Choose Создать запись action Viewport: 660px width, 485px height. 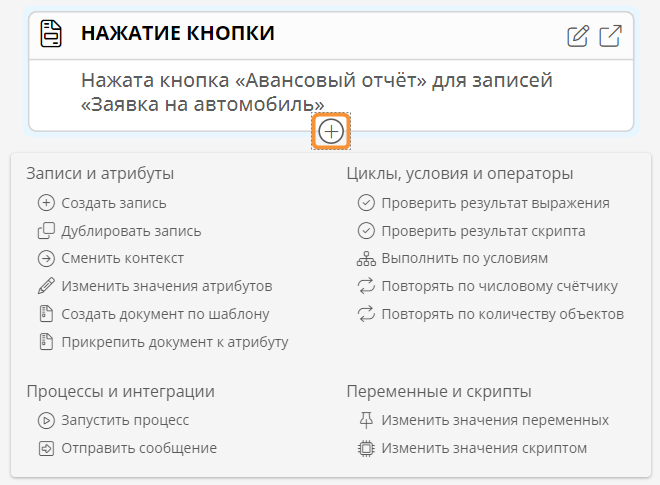pyautogui.click(x=114, y=203)
